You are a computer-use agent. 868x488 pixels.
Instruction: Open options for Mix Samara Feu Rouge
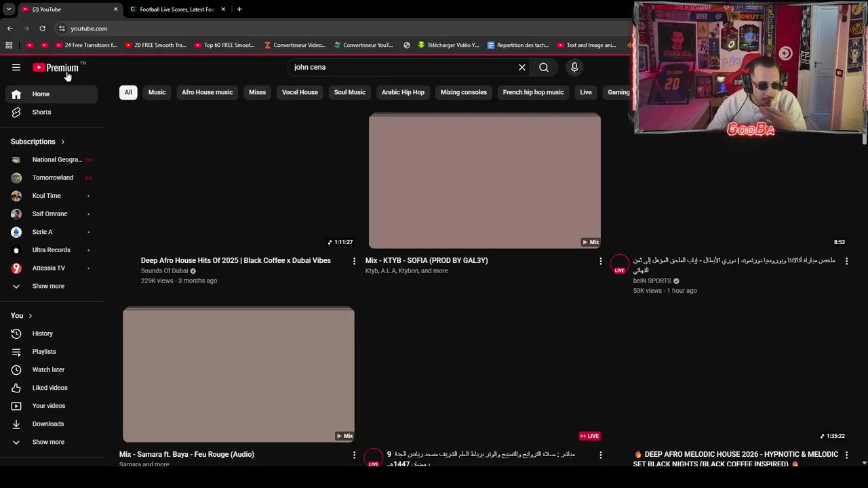tap(354, 455)
